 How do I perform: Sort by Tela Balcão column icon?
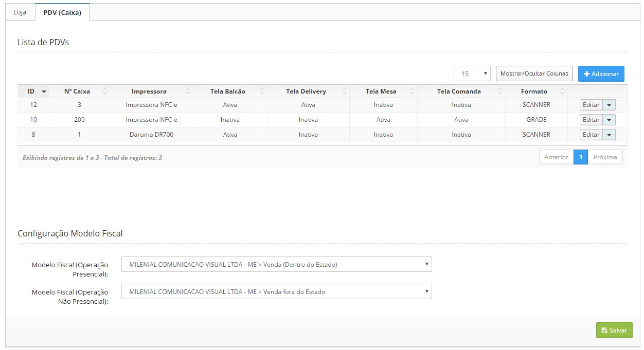point(262,91)
